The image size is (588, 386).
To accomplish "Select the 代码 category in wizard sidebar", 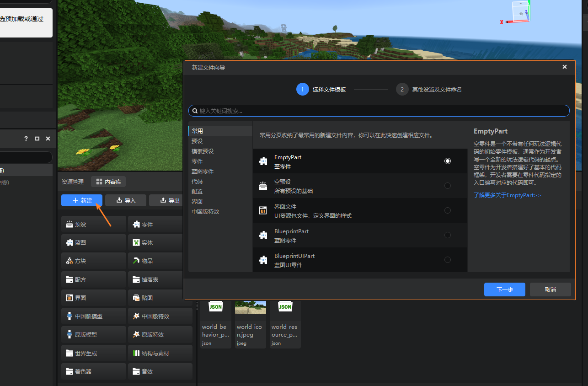I will coord(220,181).
